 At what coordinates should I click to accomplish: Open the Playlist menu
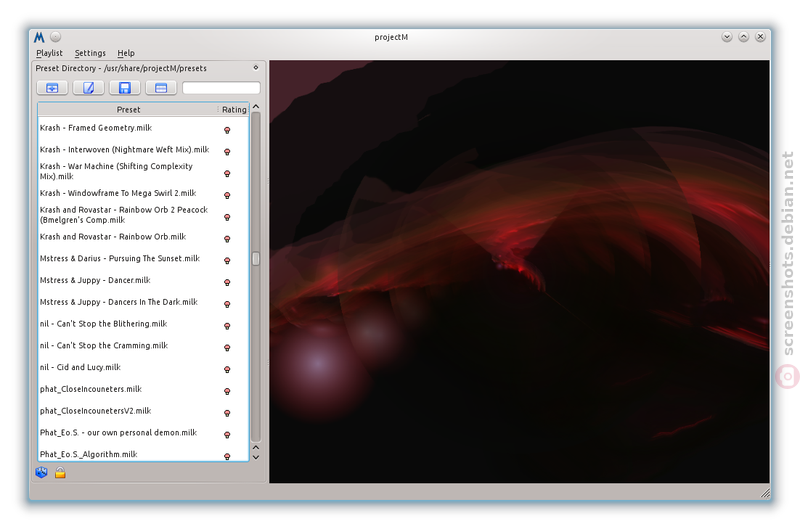(49, 53)
